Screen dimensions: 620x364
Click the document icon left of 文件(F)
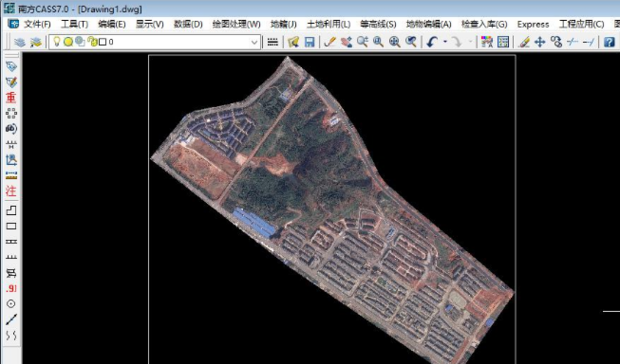(13, 24)
